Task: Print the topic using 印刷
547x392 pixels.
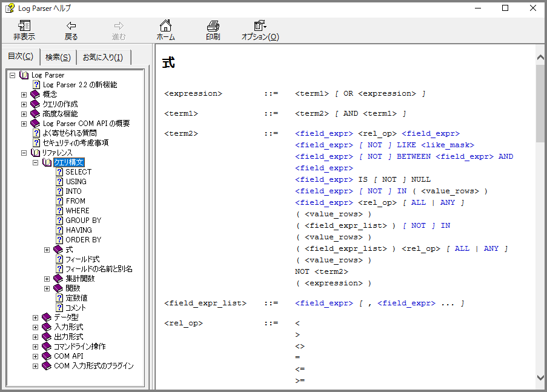Action: click(x=213, y=30)
